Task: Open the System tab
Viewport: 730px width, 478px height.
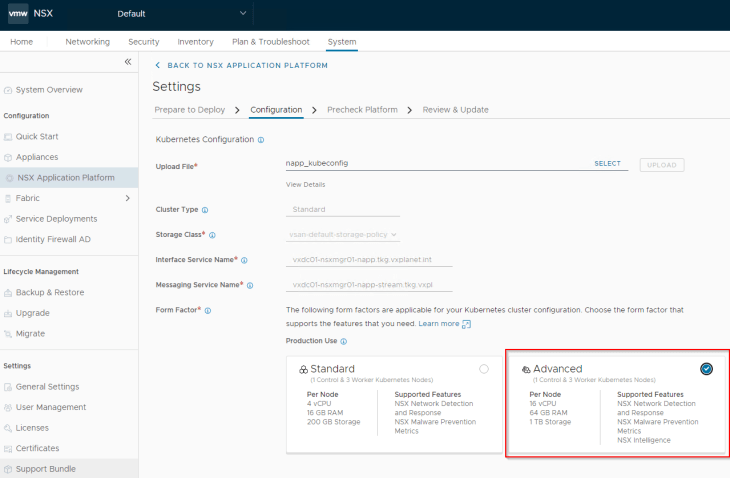Action: point(342,42)
